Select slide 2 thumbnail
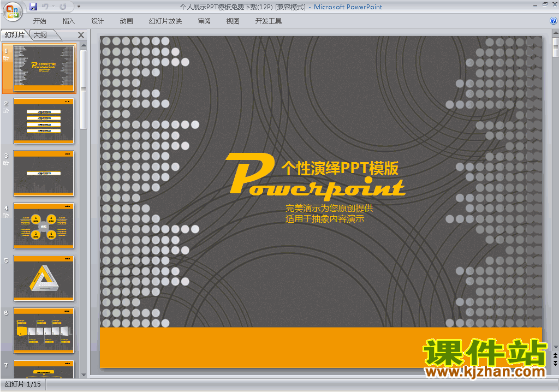 tap(44, 121)
